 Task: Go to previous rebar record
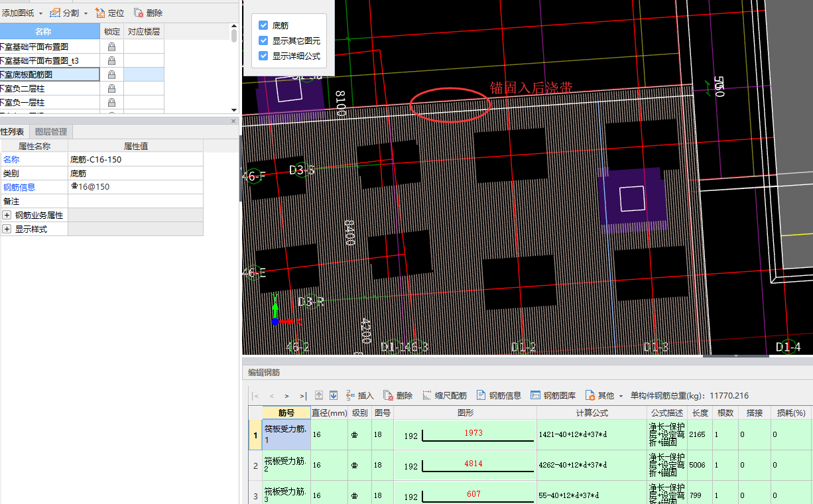271,396
